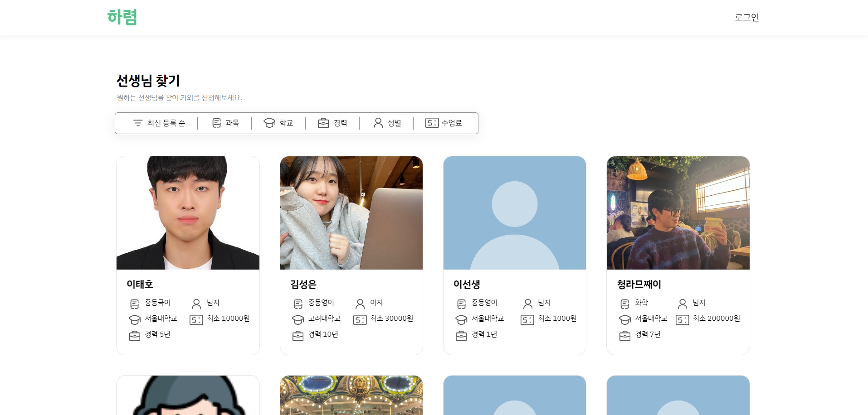Image resolution: width=868 pixels, height=415 pixels.
Task: Click the school icon on 김성은's card
Action: tap(298, 320)
